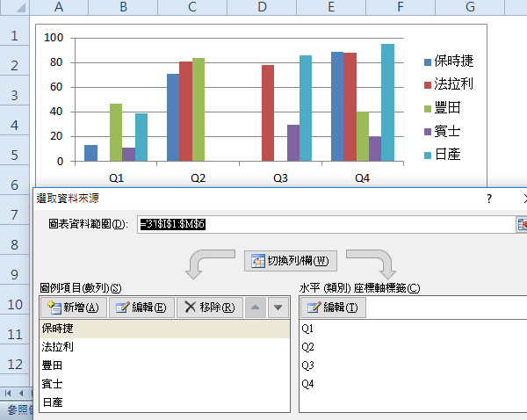Click the blue 保時捷 bar in Q1
The height and width of the screenshot is (420, 527).
point(90,153)
